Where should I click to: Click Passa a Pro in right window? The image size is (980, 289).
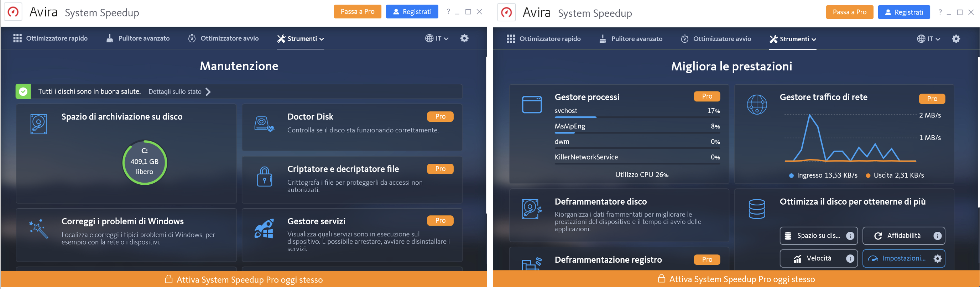pyautogui.click(x=850, y=12)
